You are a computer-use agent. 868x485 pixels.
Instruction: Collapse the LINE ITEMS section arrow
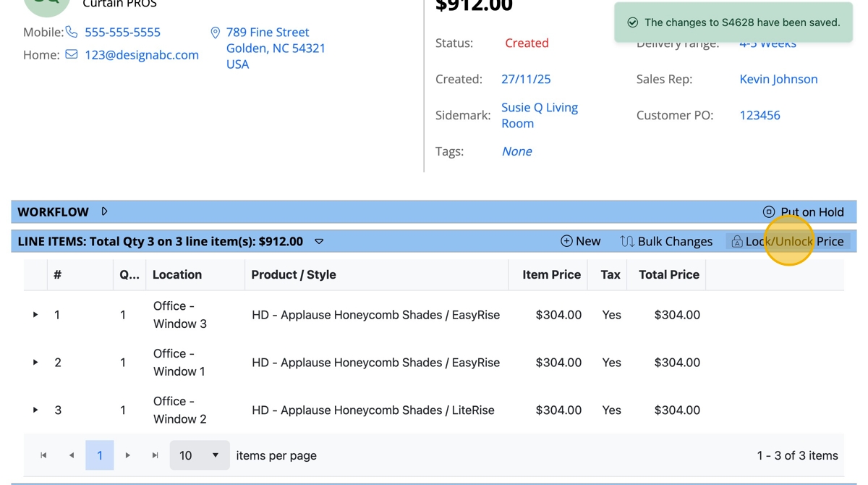[x=319, y=241]
